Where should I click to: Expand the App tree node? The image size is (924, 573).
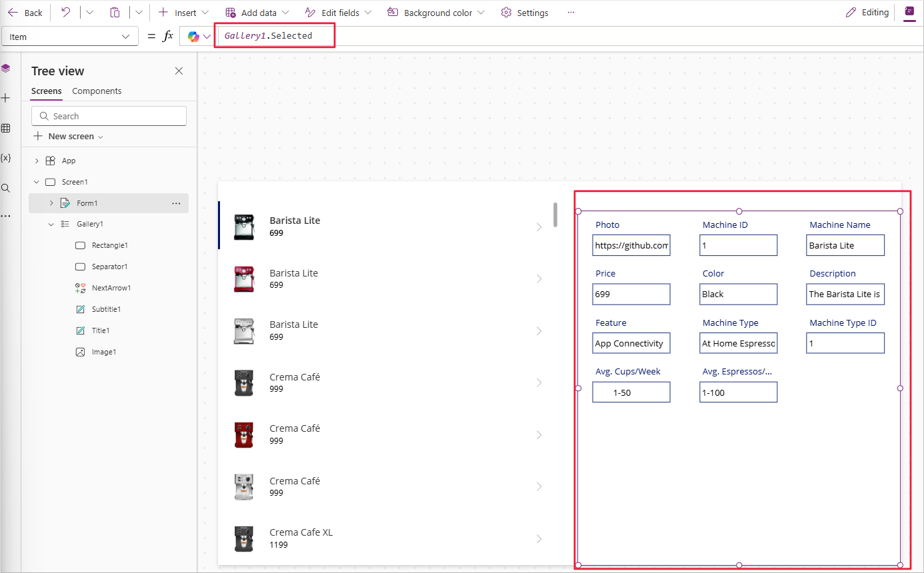tap(37, 161)
